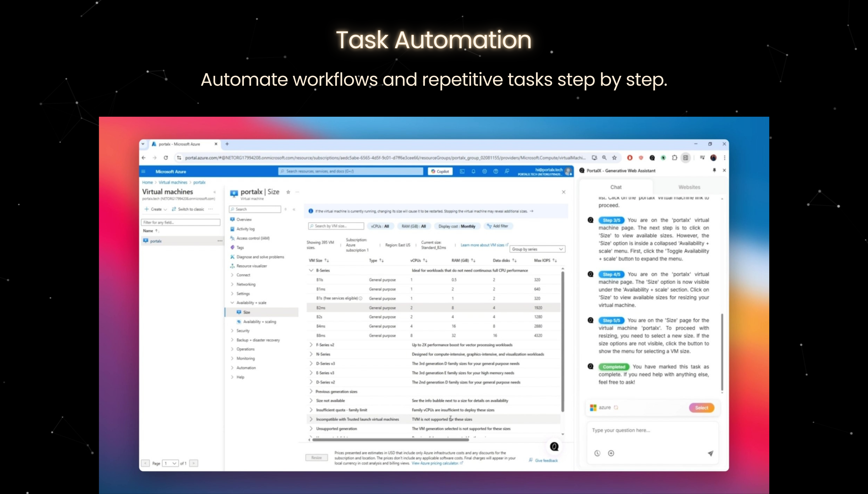
Task: Switch to the Websites tab
Action: 689,187
